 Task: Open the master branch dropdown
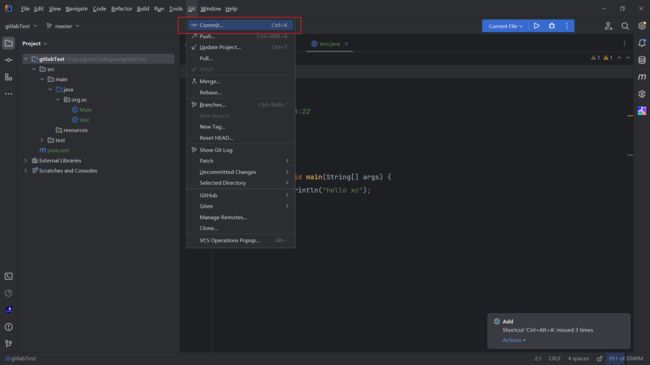[63, 26]
